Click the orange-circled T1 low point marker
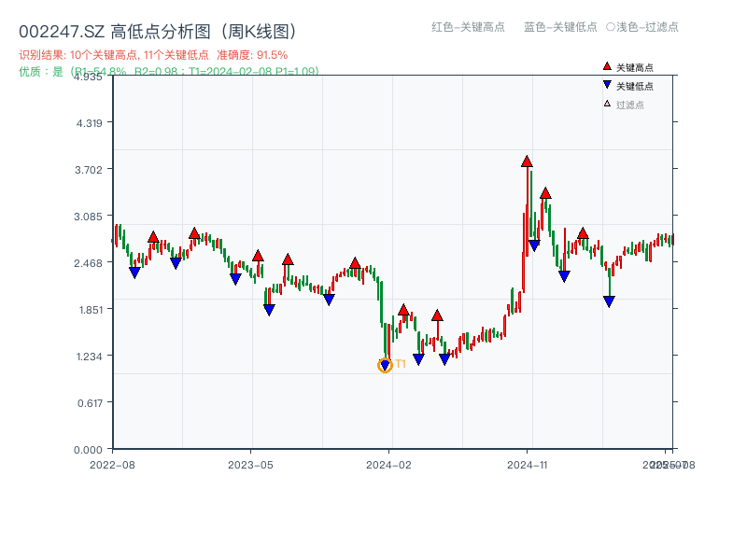Image resolution: width=747 pixels, height=560 pixels. click(x=385, y=365)
